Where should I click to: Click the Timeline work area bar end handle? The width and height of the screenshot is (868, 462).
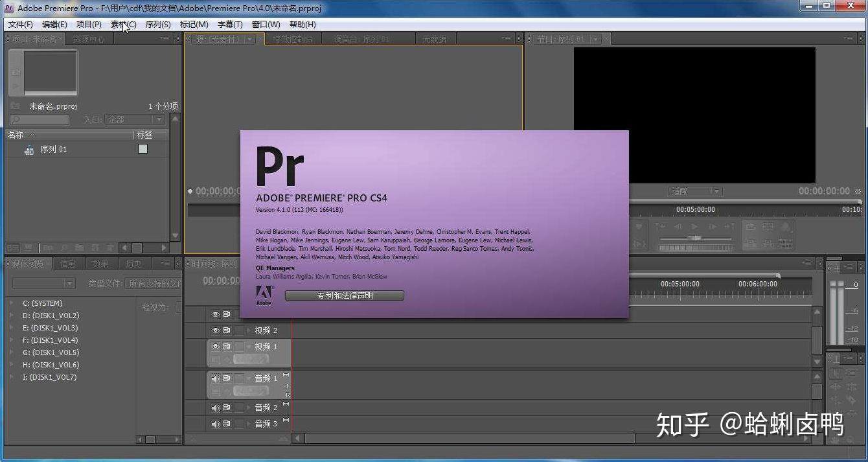point(778,275)
